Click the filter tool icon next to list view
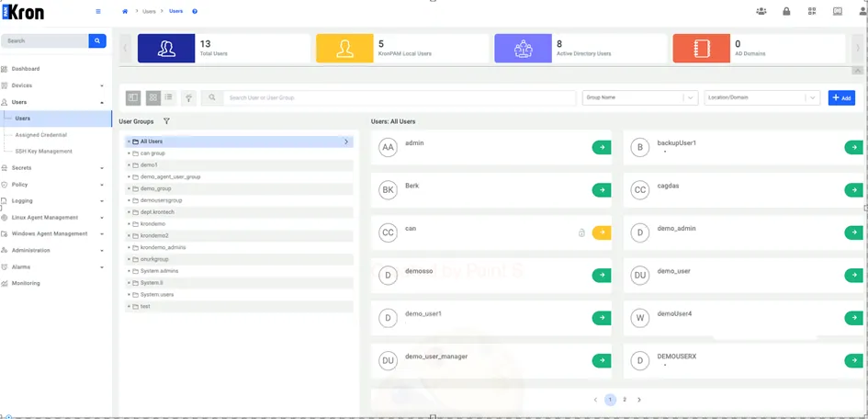Viewport: 868px width, 419px height. (189, 98)
